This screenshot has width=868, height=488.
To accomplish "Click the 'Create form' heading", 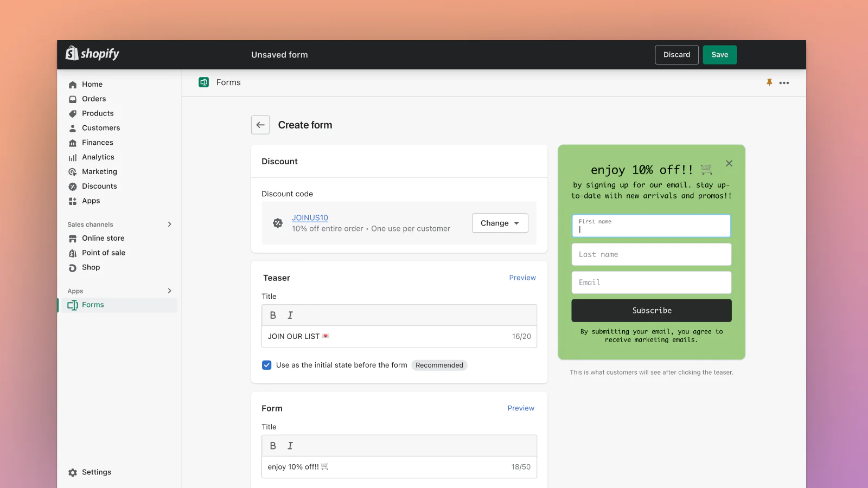I will (305, 125).
